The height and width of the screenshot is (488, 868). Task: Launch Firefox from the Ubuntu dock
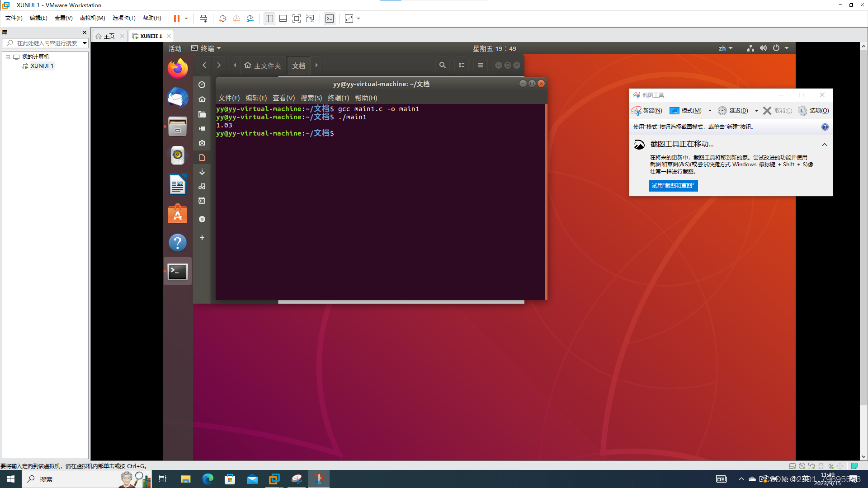point(178,68)
